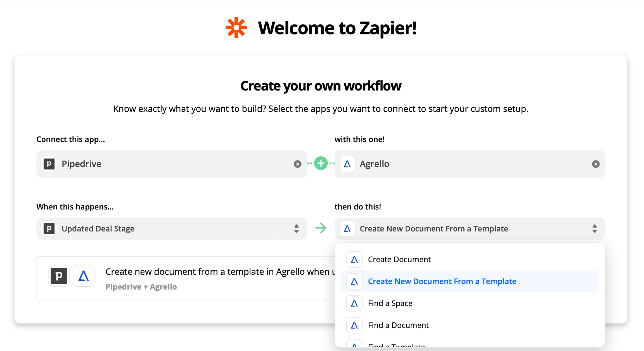Click the Pipedrive app input field

(x=172, y=164)
